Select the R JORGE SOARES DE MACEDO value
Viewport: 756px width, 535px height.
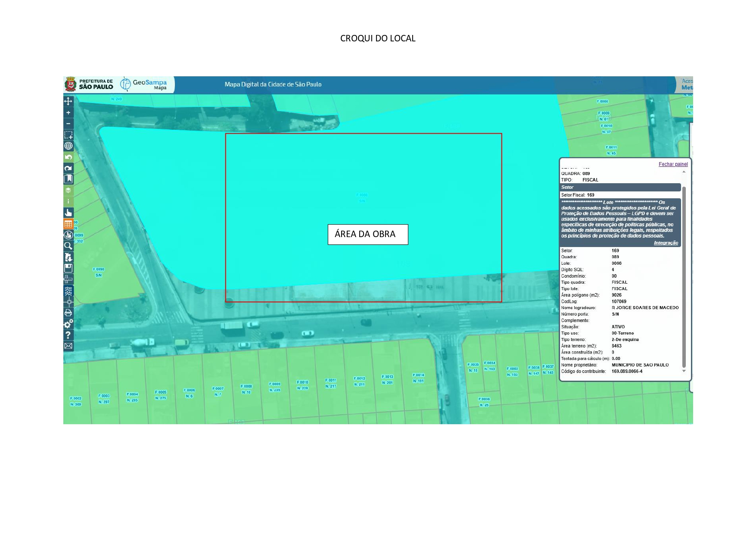tap(645, 308)
